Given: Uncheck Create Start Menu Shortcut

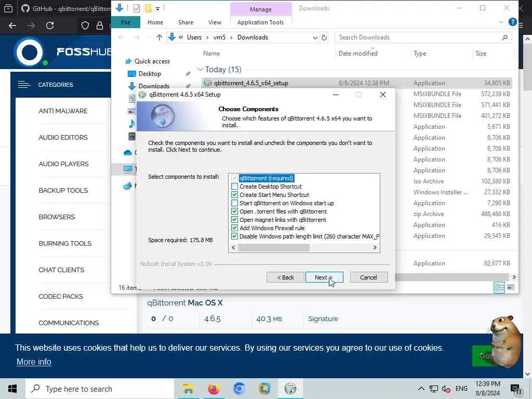Looking at the screenshot, I should [234, 195].
